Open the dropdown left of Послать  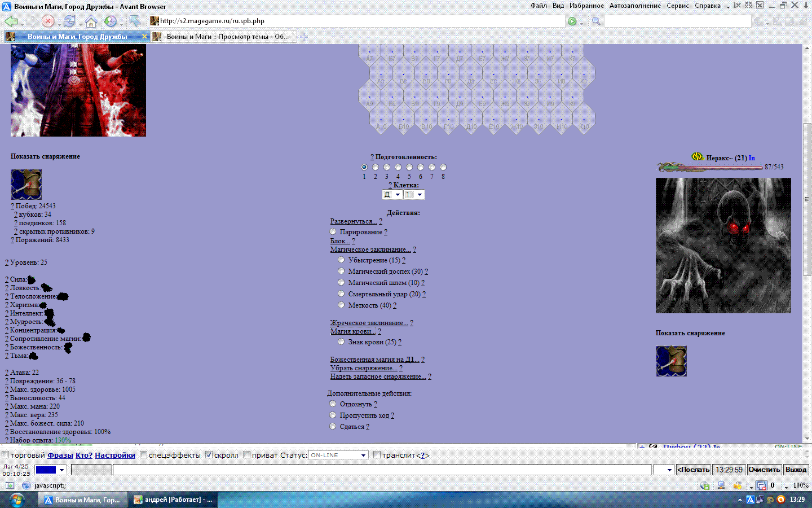click(x=664, y=470)
